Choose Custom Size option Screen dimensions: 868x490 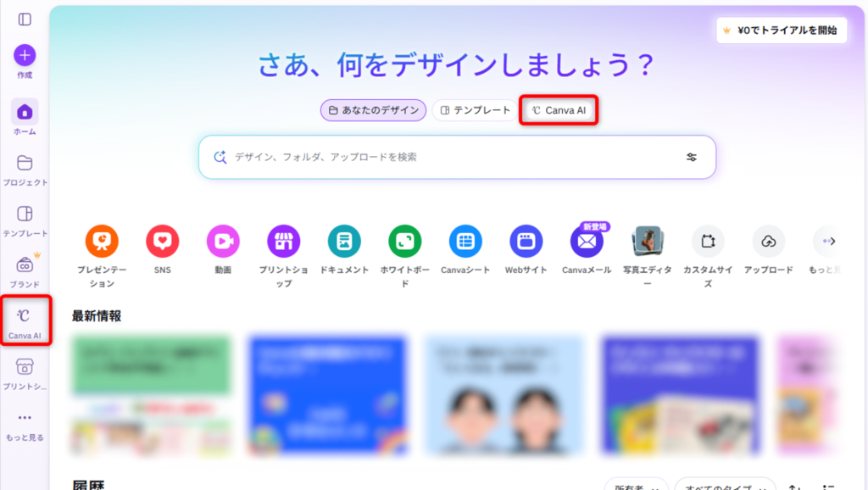[x=708, y=242]
